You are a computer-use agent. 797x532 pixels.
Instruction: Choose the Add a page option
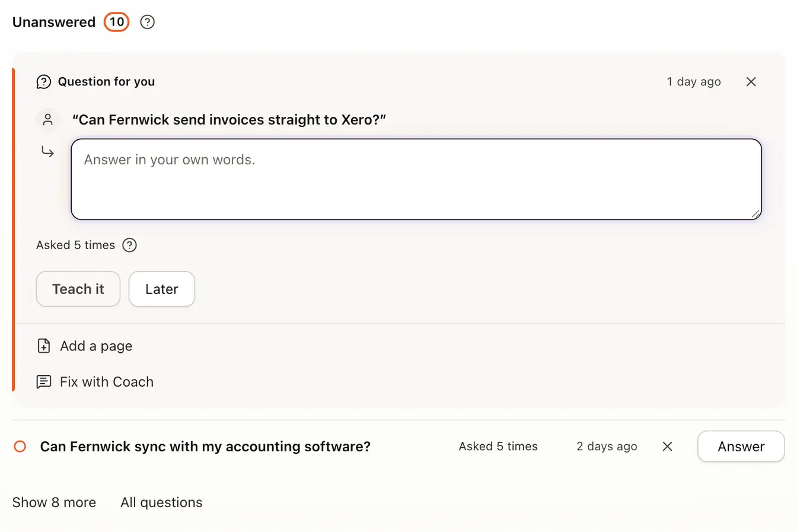85,346
